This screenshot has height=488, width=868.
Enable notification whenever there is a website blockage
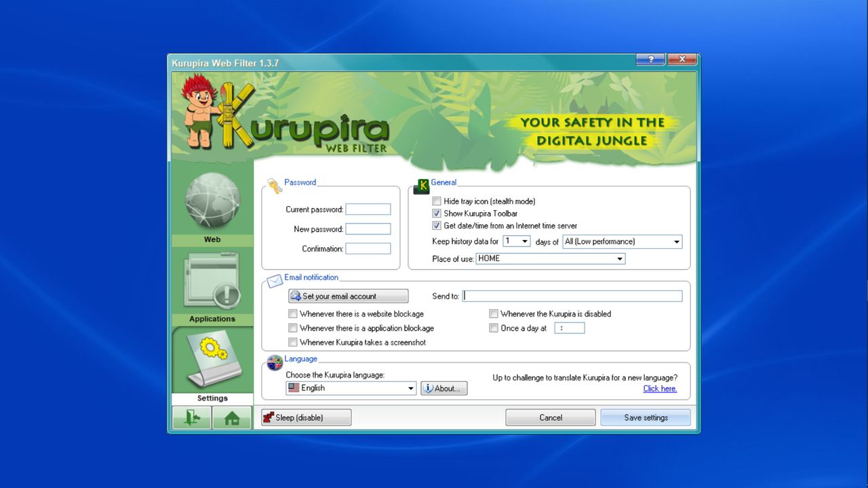pyautogui.click(x=293, y=314)
